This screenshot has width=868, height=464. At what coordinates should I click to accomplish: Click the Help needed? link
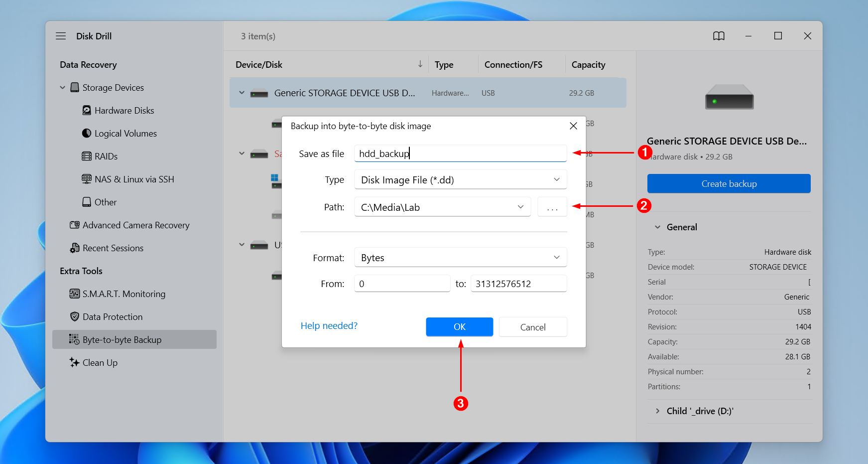[329, 326]
